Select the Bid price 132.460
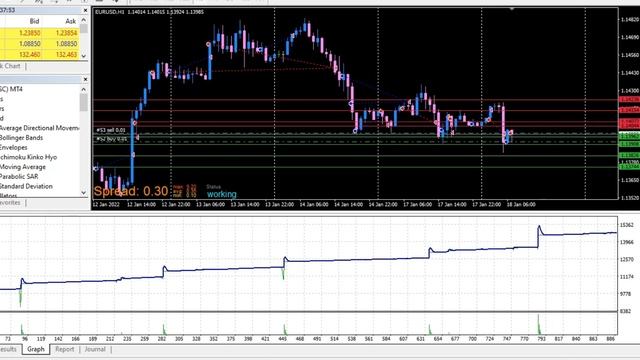This screenshot has width=640, height=360. (30, 54)
